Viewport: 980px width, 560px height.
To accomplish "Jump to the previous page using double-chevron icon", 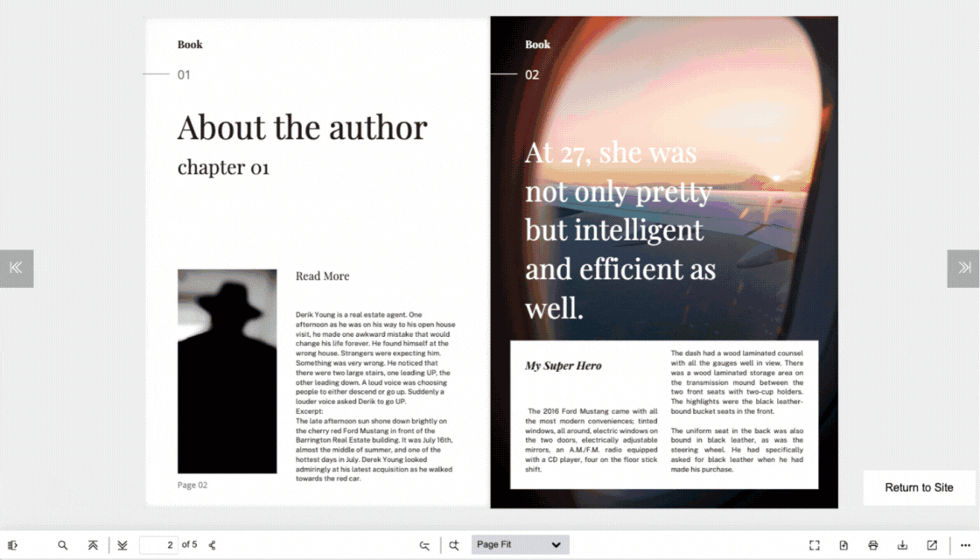I will pyautogui.click(x=93, y=544).
